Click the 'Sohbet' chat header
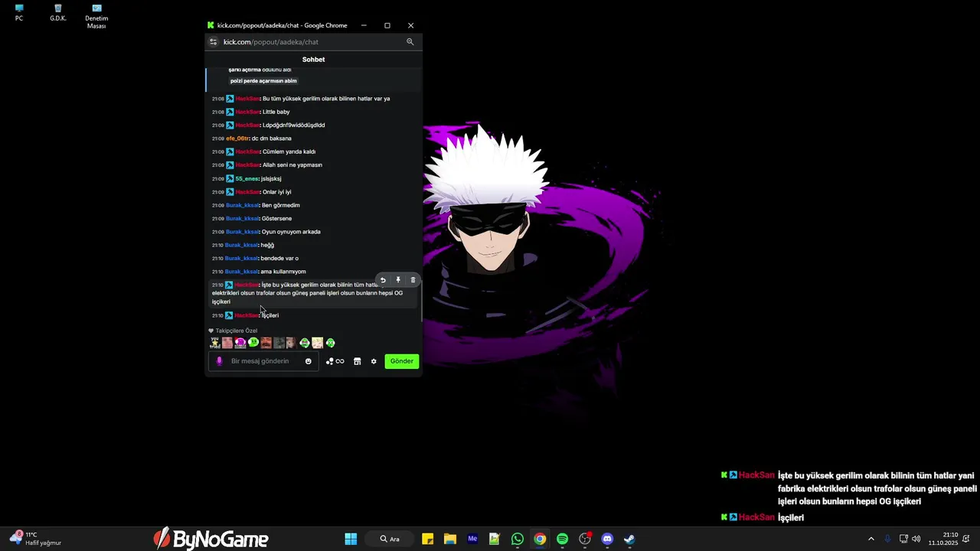This screenshot has height=551, width=980. [313, 60]
